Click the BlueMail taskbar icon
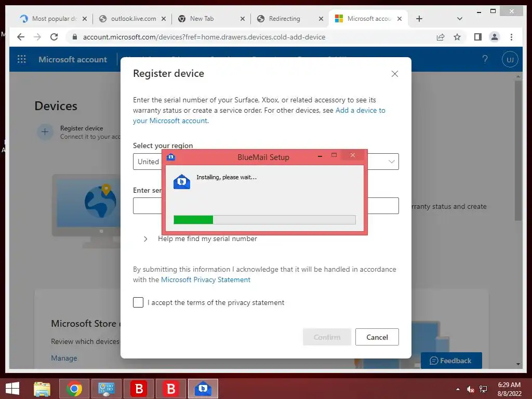Viewport: 532px width, 399px height. (x=203, y=389)
